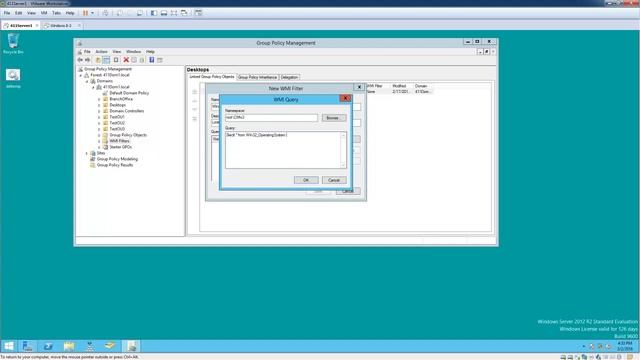This screenshot has width=640, height=360.
Task: Confirm the WMI Query with OK
Action: coord(306,180)
